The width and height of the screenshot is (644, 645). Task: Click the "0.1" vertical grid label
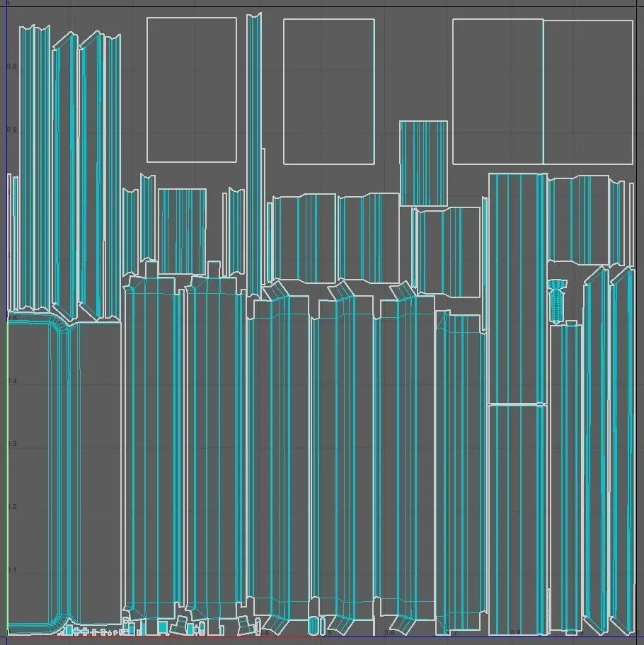coord(12,570)
